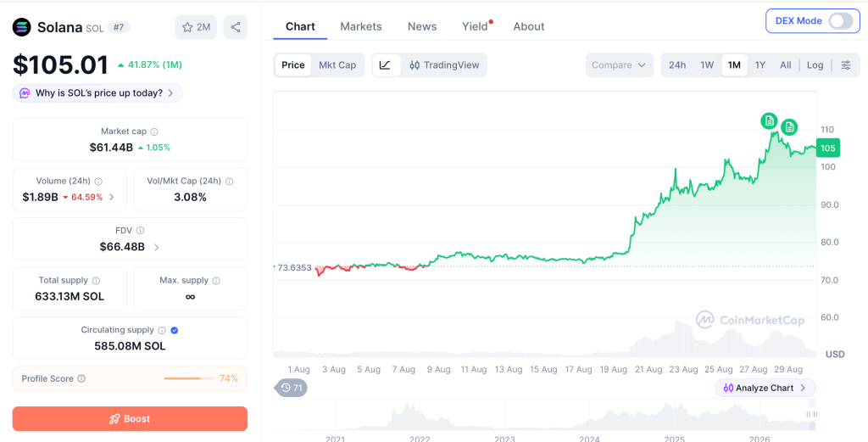
Task: Click the USD currency label
Action: (x=835, y=354)
